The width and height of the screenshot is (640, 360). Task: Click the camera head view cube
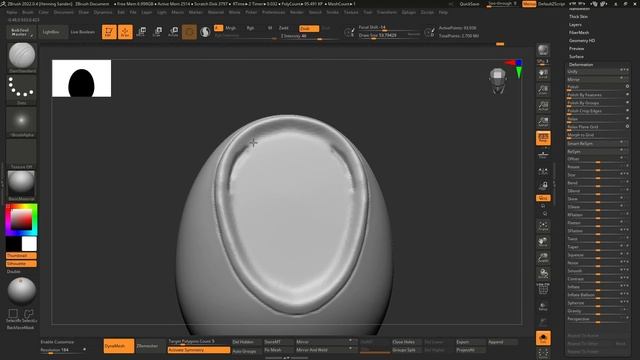tap(498, 80)
